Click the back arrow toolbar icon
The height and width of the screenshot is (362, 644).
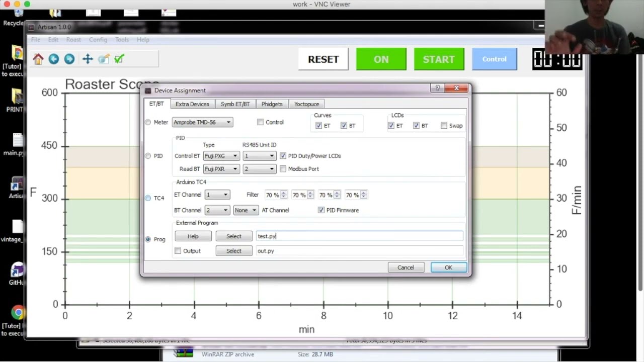click(x=53, y=59)
